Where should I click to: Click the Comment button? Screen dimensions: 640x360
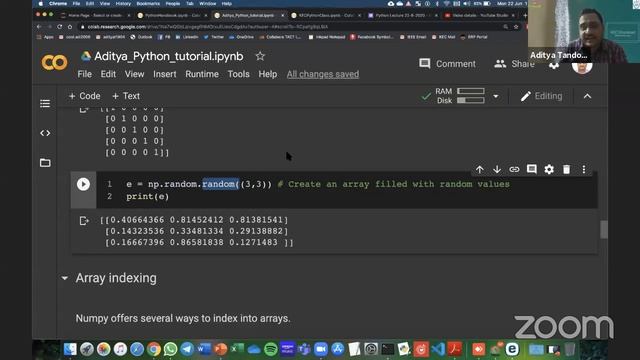pyautogui.click(x=447, y=64)
